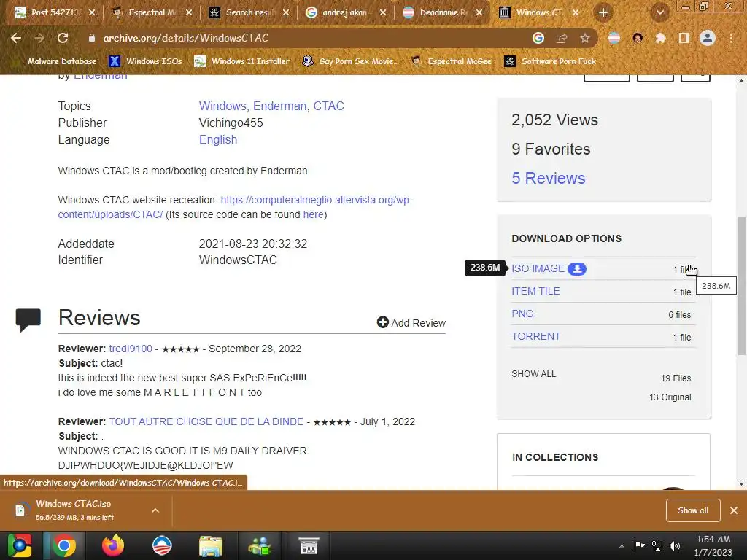Open the 5 Reviews link

pyautogui.click(x=549, y=178)
